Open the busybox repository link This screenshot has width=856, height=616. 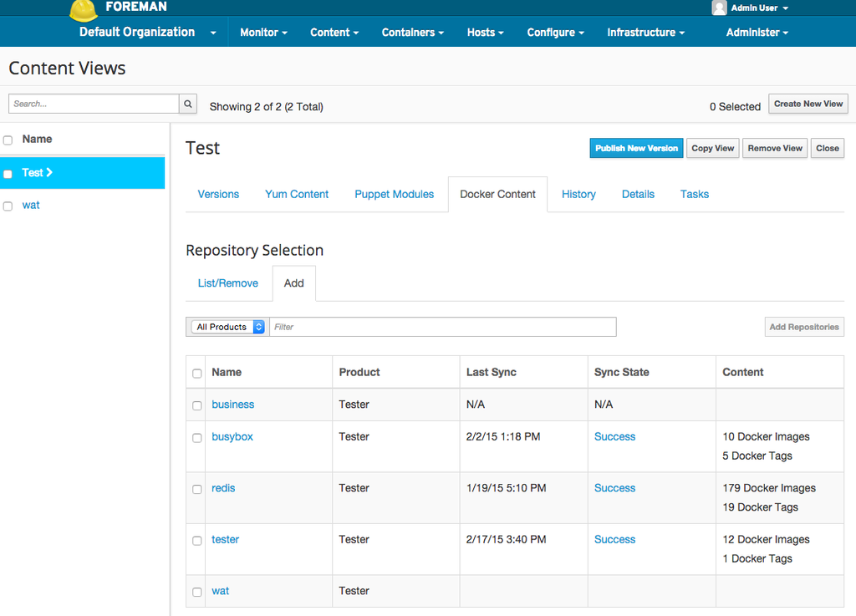(232, 436)
